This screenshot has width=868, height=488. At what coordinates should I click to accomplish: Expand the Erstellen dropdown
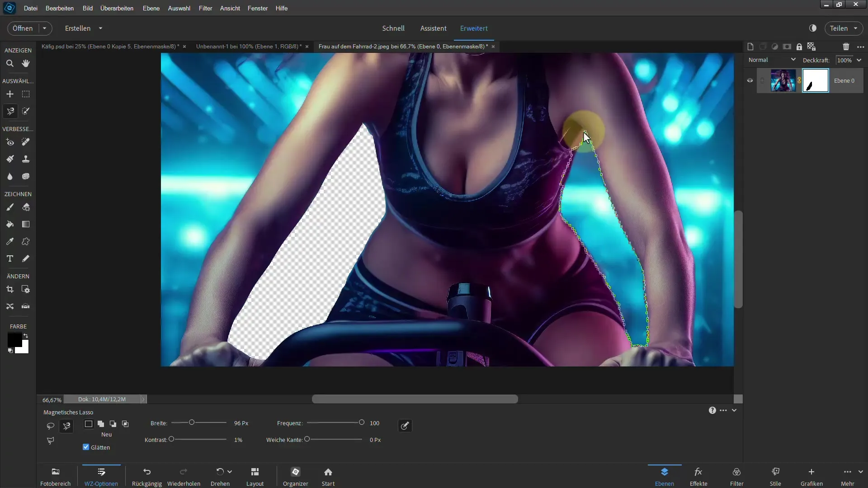coord(100,28)
